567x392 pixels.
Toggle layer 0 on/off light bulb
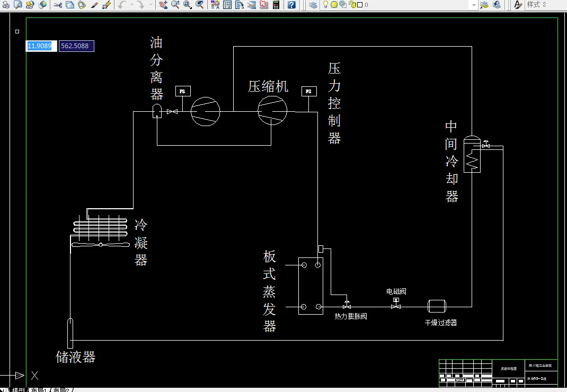pos(325,5)
